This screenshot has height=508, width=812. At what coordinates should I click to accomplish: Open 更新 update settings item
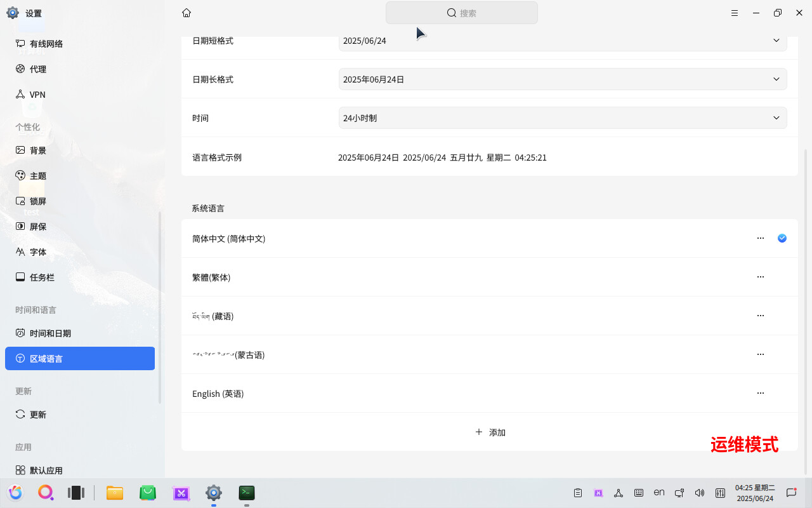(80, 415)
